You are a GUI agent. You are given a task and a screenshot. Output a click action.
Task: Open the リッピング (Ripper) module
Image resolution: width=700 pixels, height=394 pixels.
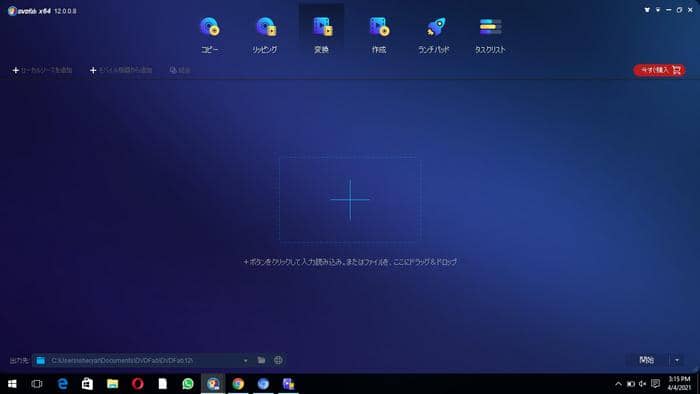point(265,35)
